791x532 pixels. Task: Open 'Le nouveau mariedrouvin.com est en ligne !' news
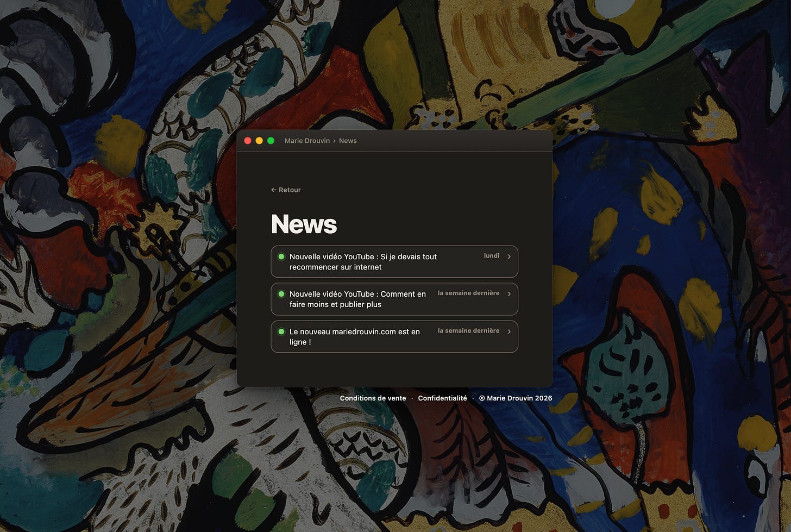click(x=394, y=336)
